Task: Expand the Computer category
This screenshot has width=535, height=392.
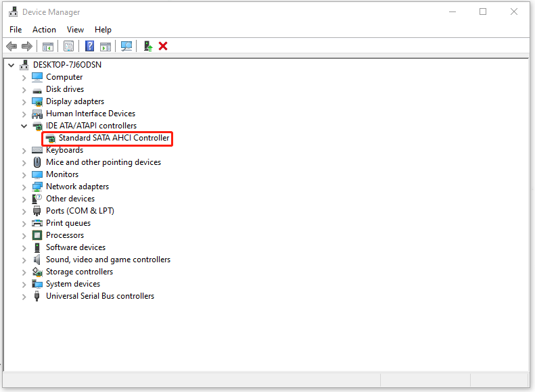Action: click(x=24, y=78)
